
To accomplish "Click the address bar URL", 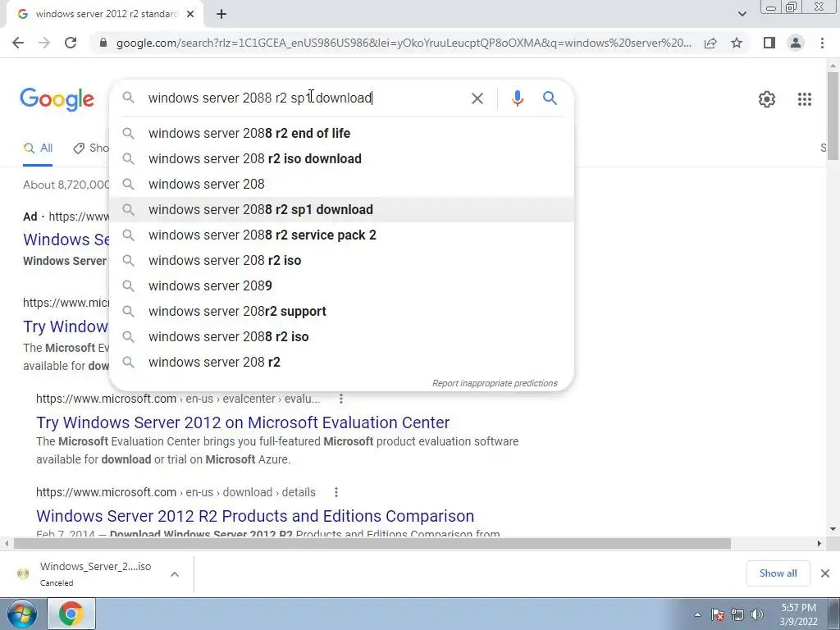I will click(404, 43).
